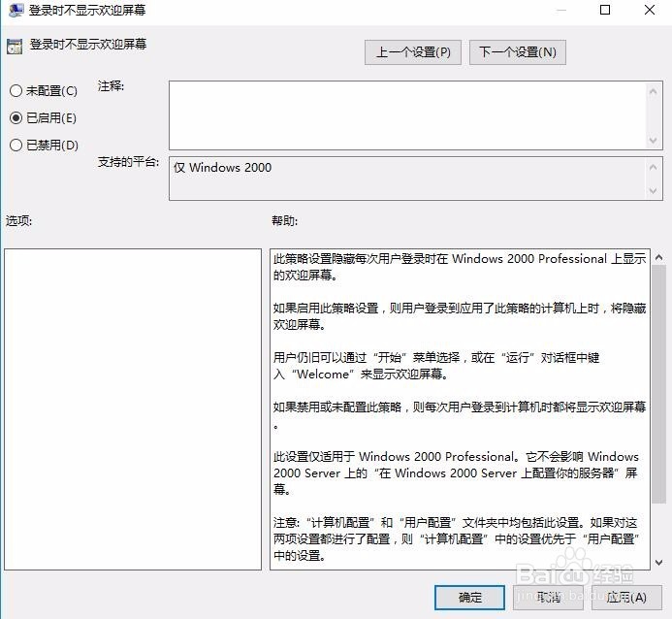Click the 选项 options pane
This screenshot has height=619, width=672.
tap(133, 409)
